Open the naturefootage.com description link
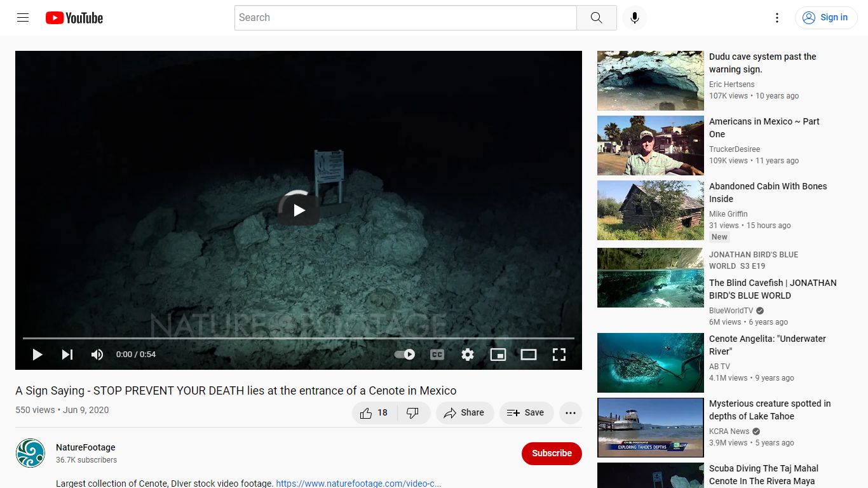 click(358, 484)
